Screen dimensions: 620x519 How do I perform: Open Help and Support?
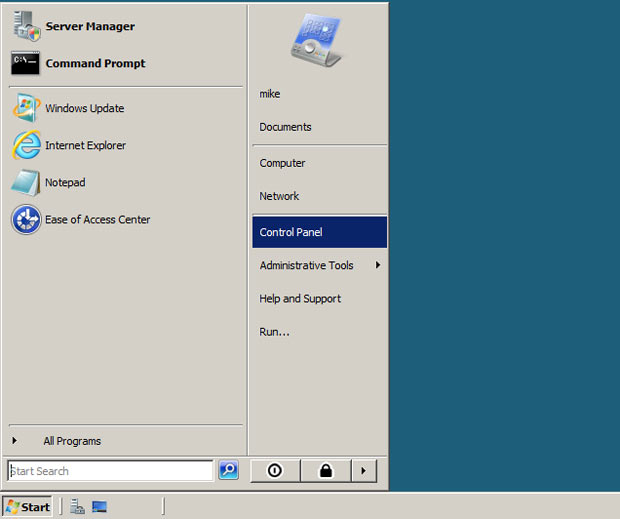pos(300,299)
